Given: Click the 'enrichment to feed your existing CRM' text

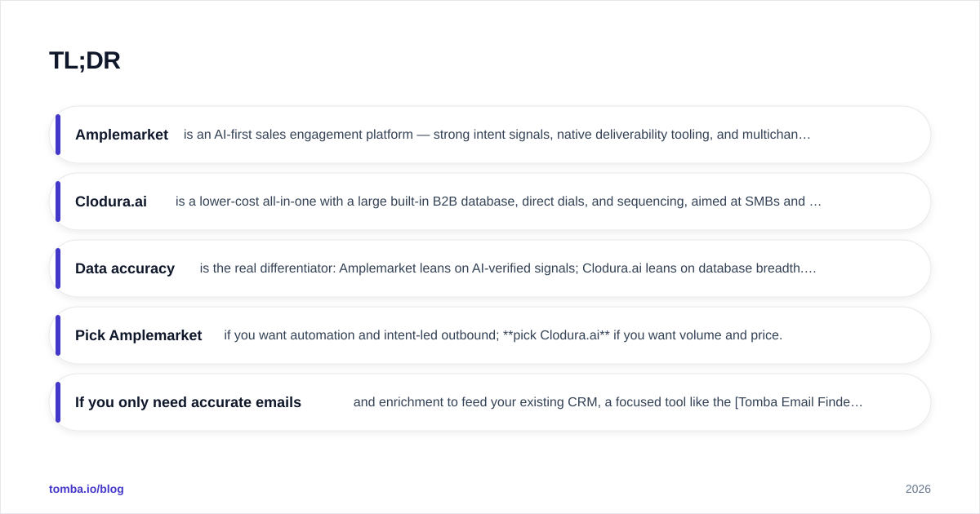Looking at the screenshot, I should tap(488, 402).
